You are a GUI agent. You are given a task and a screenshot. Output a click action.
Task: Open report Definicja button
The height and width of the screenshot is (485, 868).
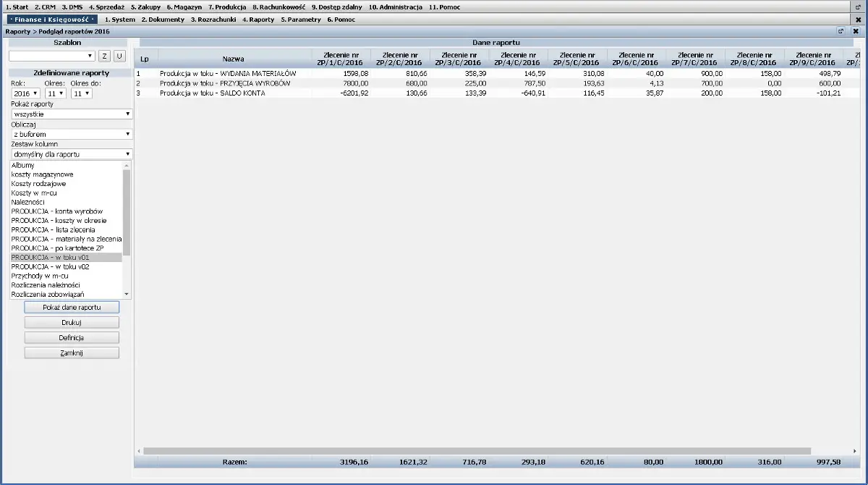coord(72,337)
